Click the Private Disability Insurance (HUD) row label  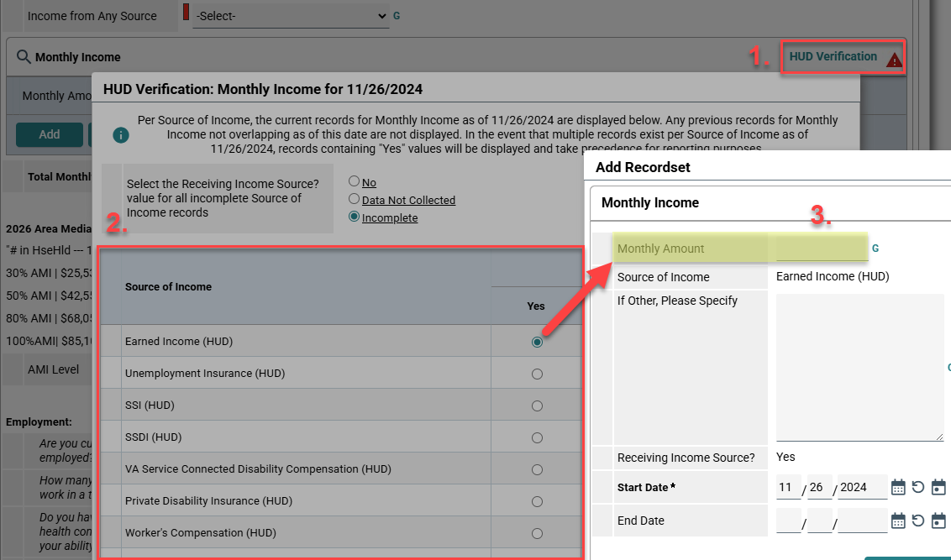208,500
